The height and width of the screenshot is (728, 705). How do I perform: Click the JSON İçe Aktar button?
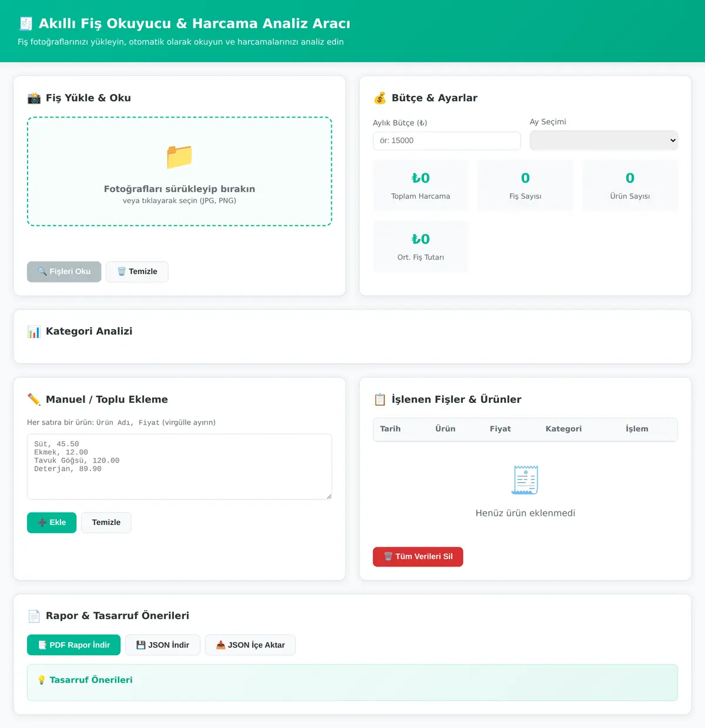point(250,645)
